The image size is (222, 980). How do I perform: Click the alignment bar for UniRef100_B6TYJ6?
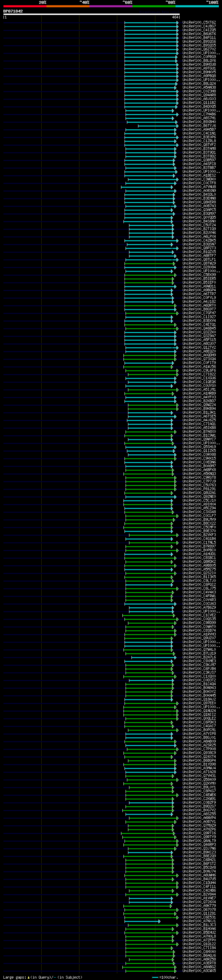click(158, 125)
